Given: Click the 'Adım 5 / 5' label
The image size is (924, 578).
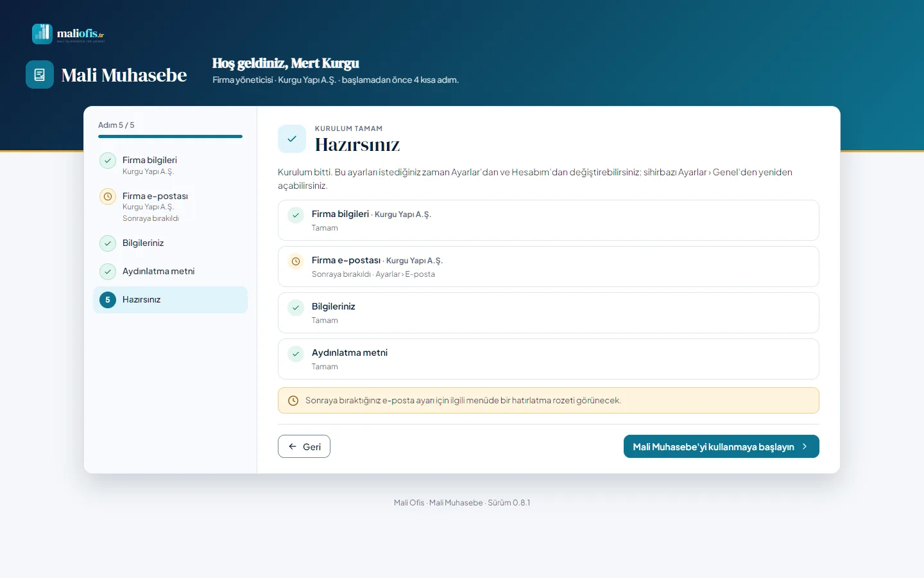Looking at the screenshot, I should coord(116,125).
